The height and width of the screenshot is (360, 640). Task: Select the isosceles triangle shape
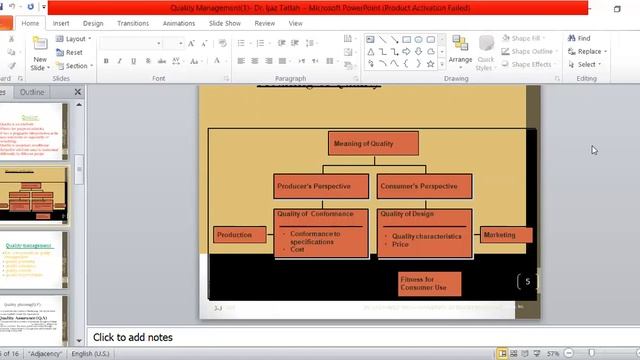(x=371, y=52)
